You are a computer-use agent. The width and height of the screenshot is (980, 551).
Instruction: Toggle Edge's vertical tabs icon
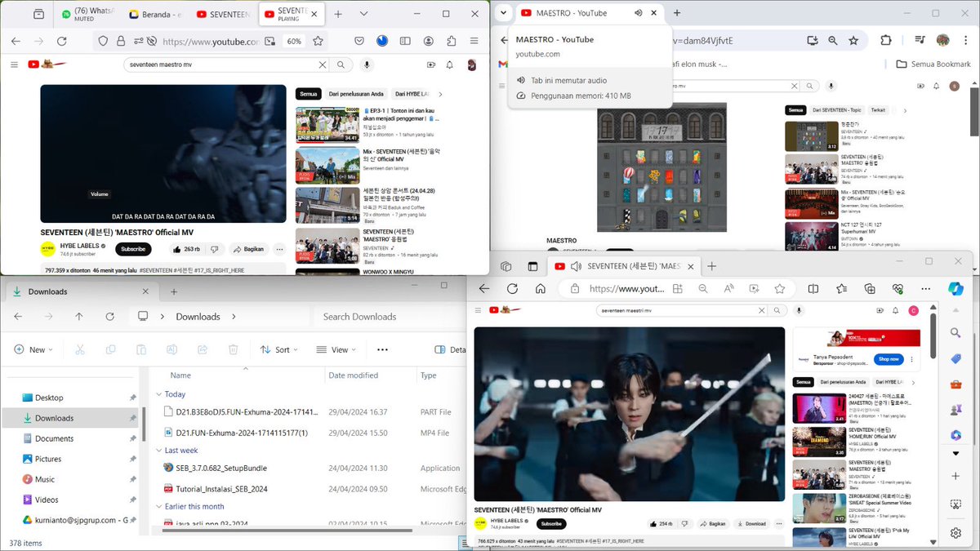click(532, 266)
